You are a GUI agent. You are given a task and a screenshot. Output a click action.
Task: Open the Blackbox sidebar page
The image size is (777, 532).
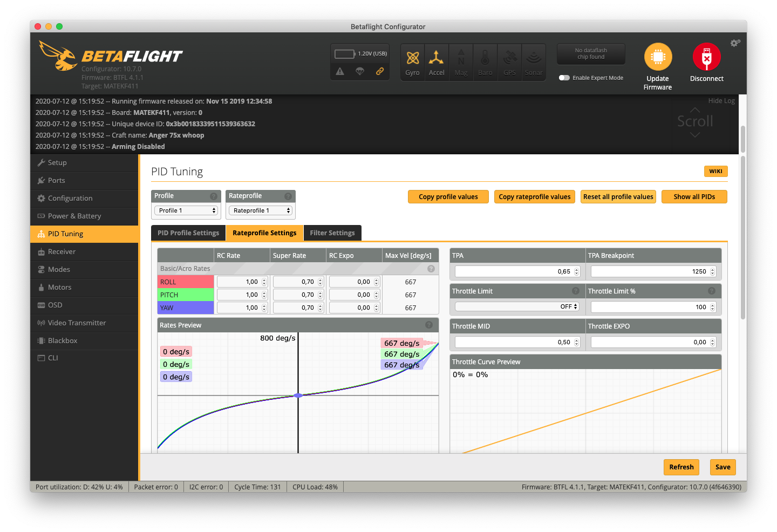coord(84,341)
